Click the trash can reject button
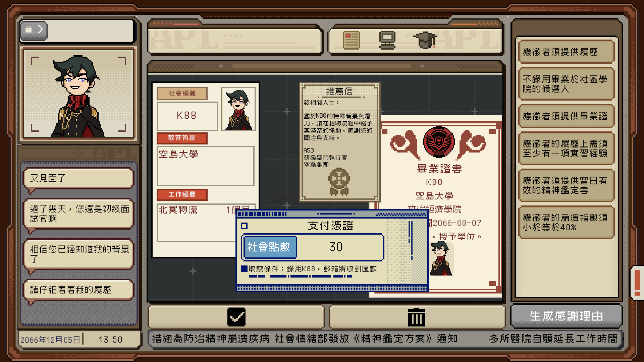The image size is (644, 362). point(417,317)
